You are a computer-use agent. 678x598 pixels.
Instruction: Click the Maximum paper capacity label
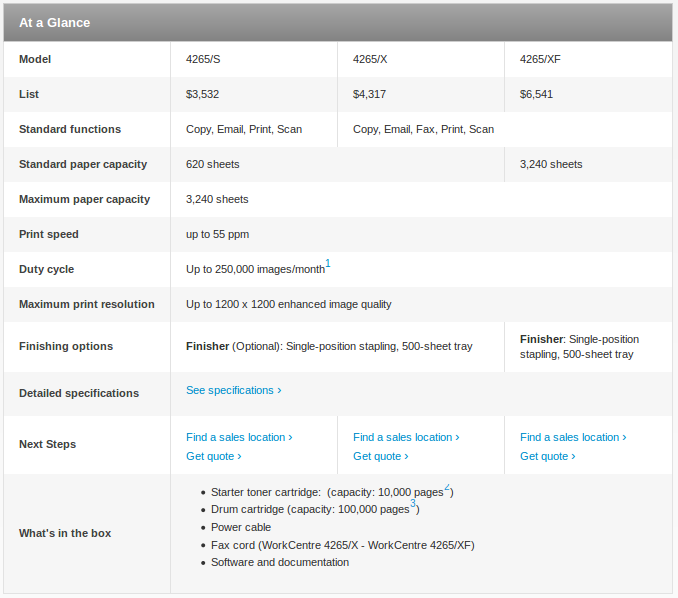coord(84,199)
